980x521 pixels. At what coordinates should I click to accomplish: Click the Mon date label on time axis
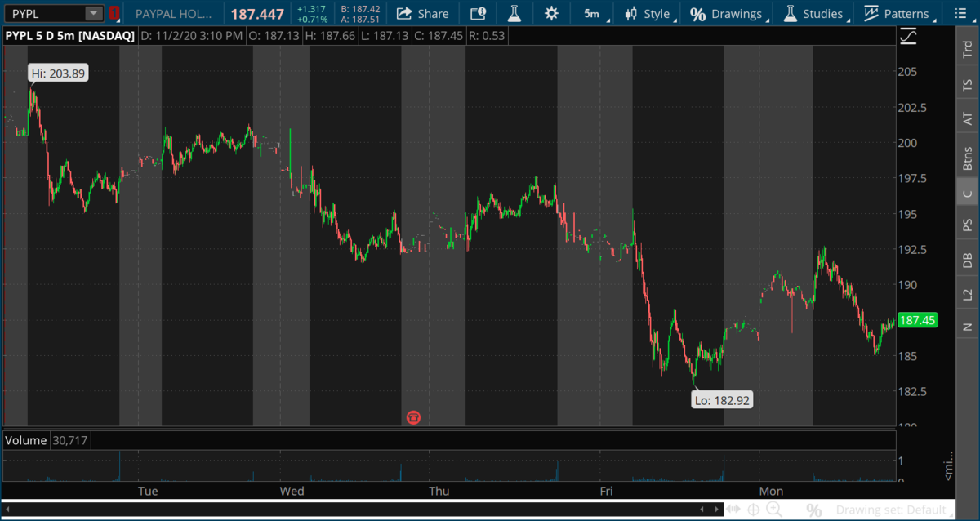coord(771,491)
